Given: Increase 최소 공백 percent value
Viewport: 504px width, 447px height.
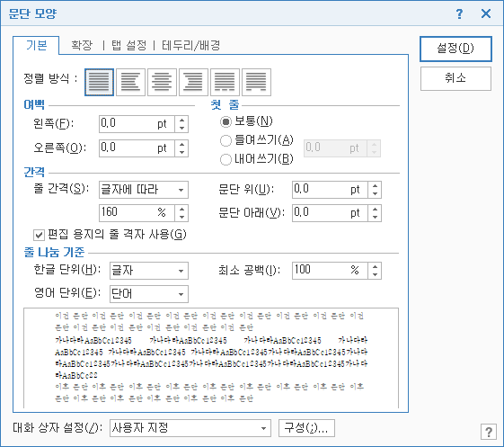Looking at the screenshot, I should [375, 267].
